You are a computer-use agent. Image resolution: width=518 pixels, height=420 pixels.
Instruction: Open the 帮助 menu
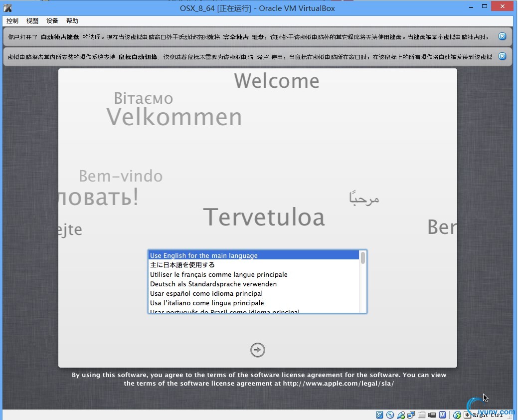(72, 21)
